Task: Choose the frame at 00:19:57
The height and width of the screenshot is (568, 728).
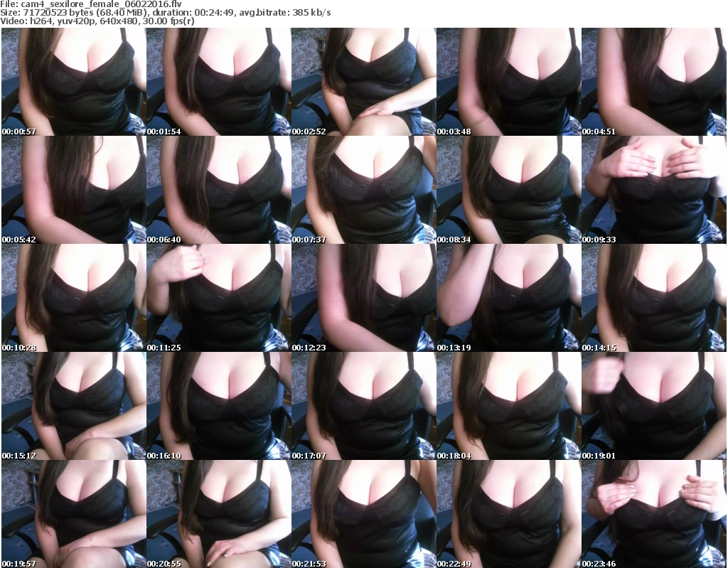Action: (74, 514)
